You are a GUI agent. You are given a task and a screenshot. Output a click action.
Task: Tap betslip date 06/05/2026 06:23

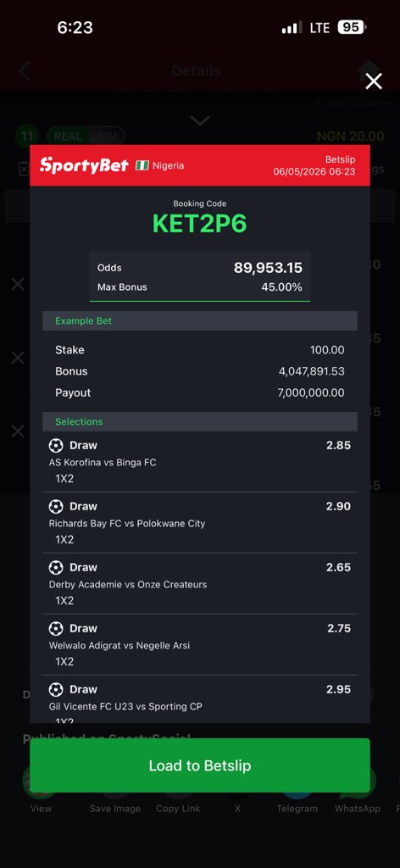click(x=314, y=171)
